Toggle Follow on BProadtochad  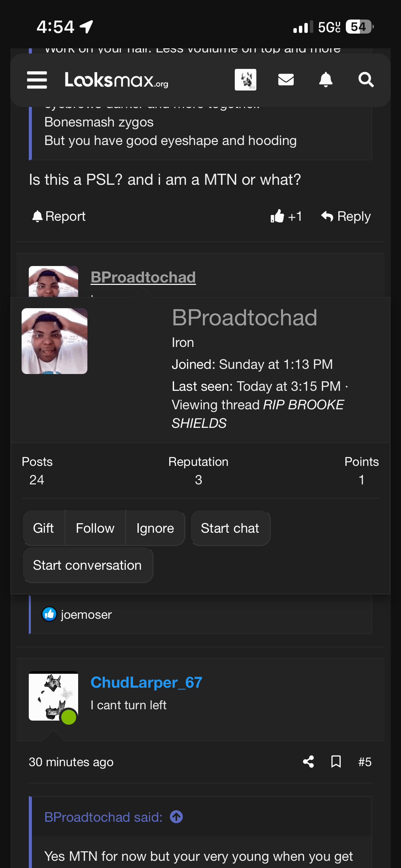(x=95, y=528)
